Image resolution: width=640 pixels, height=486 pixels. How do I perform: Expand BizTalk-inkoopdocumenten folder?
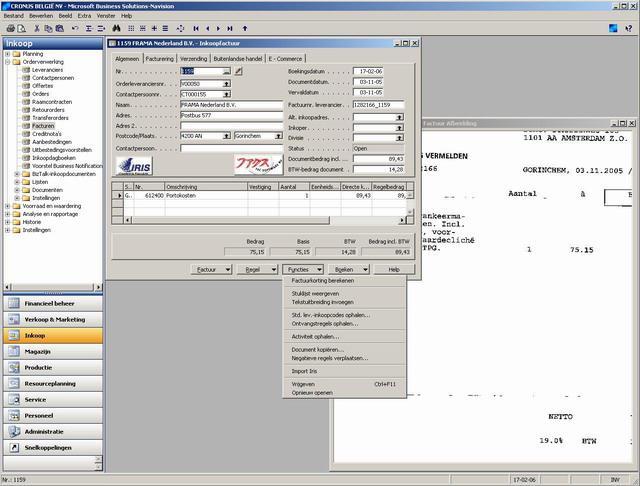click(x=17, y=174)
